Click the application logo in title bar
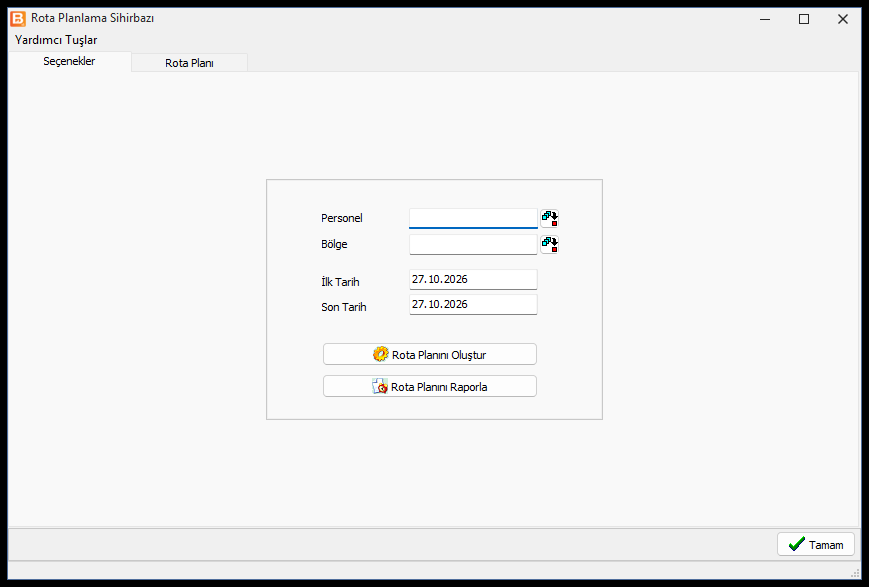The image size is (869, 587). pyautogui.click(x=18, y=18)
